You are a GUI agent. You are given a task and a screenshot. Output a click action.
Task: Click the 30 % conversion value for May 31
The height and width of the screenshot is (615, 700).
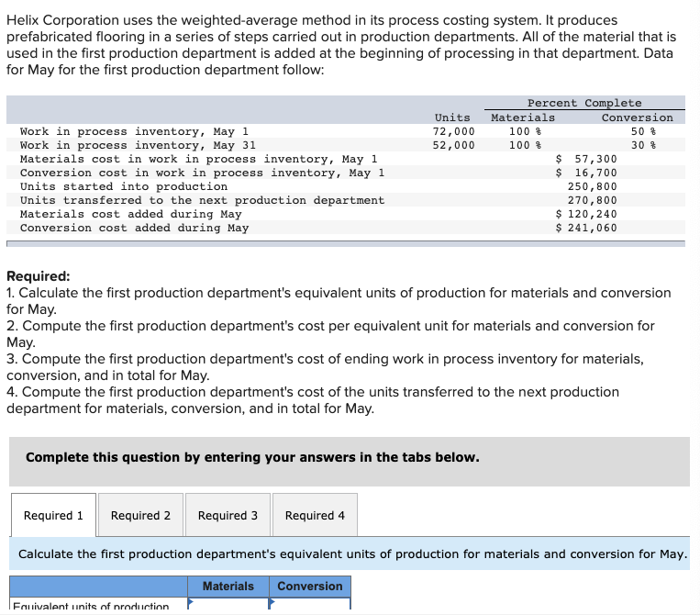643,145
